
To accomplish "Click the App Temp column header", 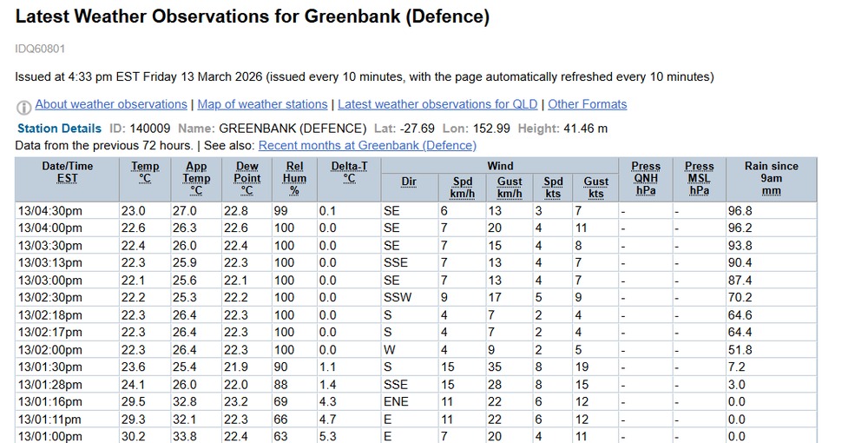I will [x=196, y=178].
